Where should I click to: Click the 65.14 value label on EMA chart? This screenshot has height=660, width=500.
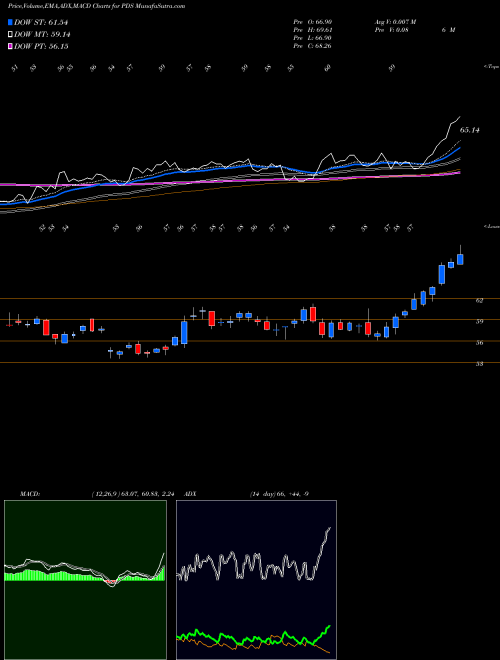point(470,130)
